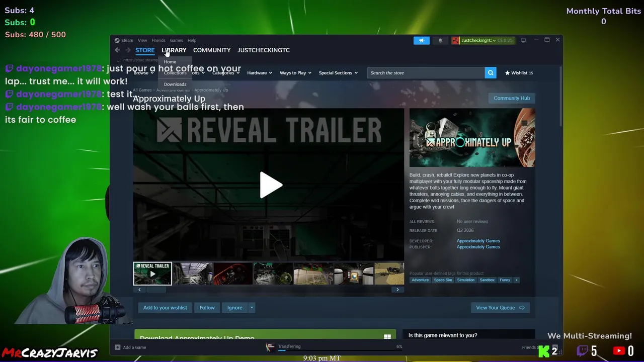
Task: Open the JUSTCHECKINGTC profile tab
Action: click(264, 50)
